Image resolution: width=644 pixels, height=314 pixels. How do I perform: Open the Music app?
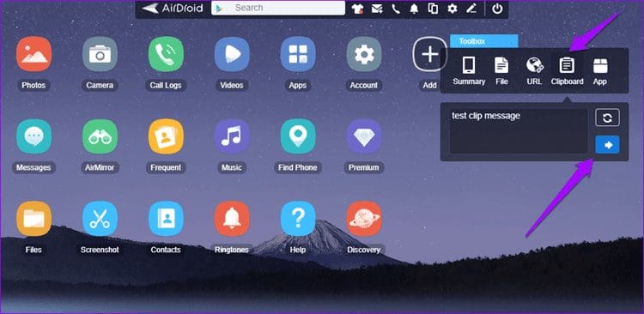232,136
